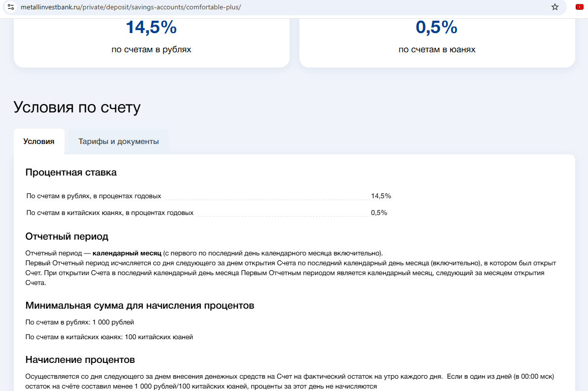The height and width of the screenshot is (391, 588).
Task: Click the bold календарный месяц text
Action: click(x=127, y=253)
